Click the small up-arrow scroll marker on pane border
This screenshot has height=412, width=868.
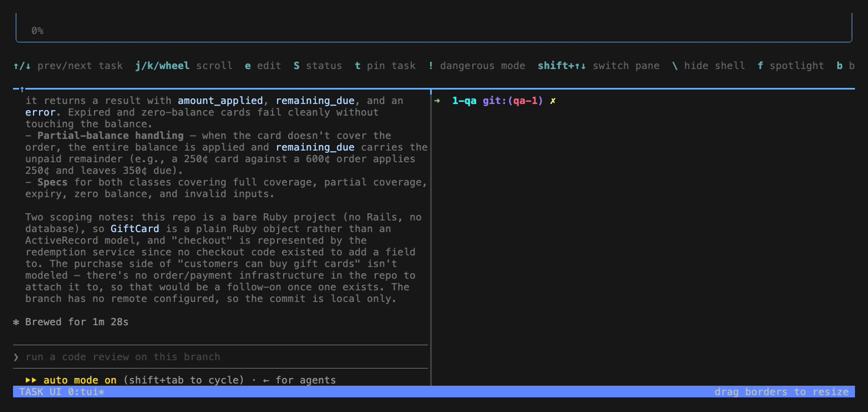(22, 89)
